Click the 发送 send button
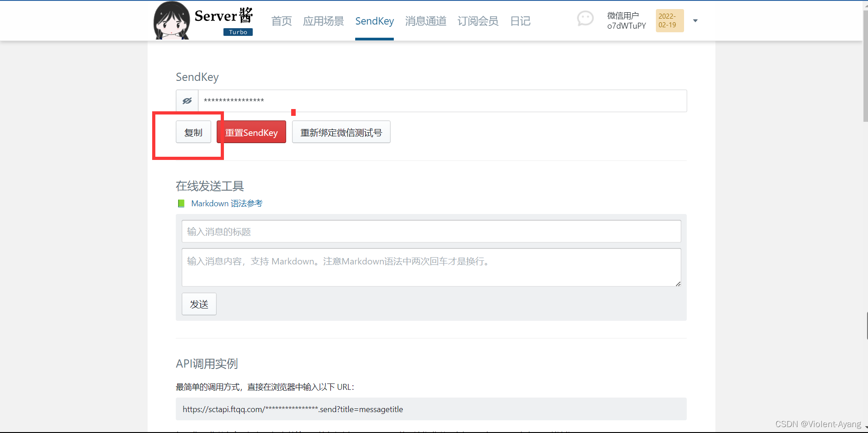This screenshot has height=433, width=868. pyautogui.click(x=199, y=304)
